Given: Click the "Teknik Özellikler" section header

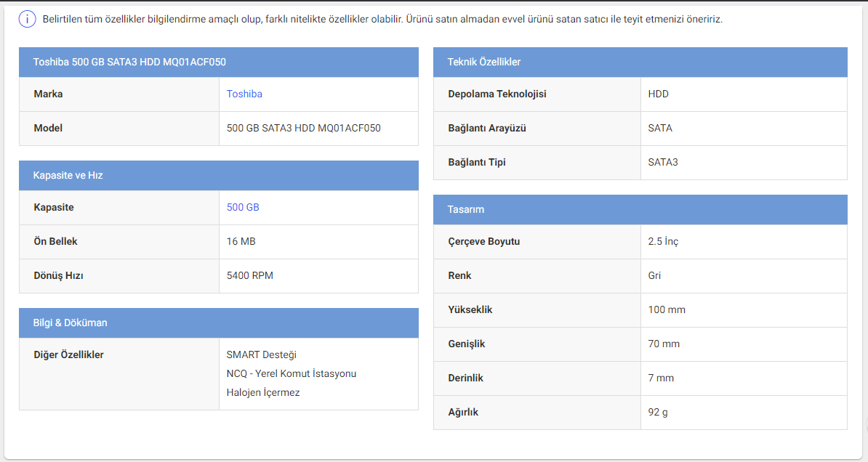Looking at the screenshot, I should tap(640, 62).
